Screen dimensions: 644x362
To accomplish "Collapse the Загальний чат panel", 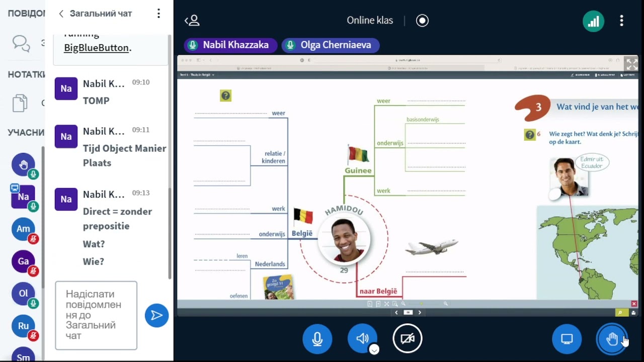I will click(x=95, y=14).
